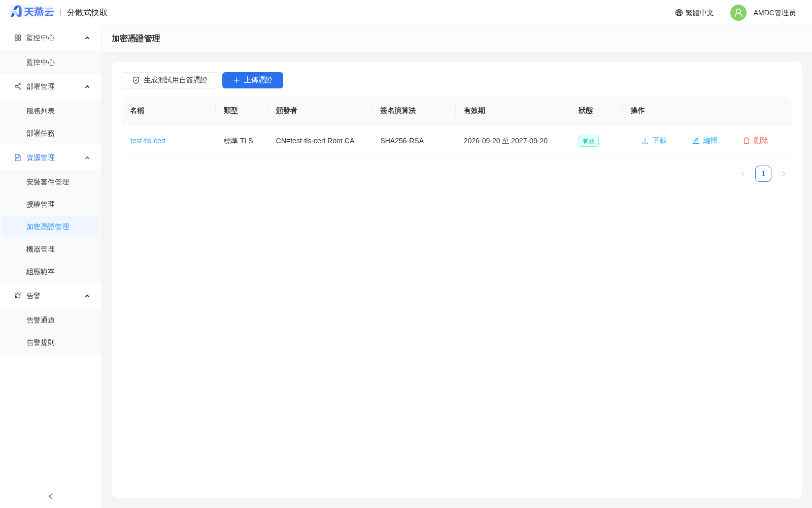The width and height of the screenshot is (812, 508).
Task: Open the AMDC管理员 user avatar
Action: pos(738,13)
